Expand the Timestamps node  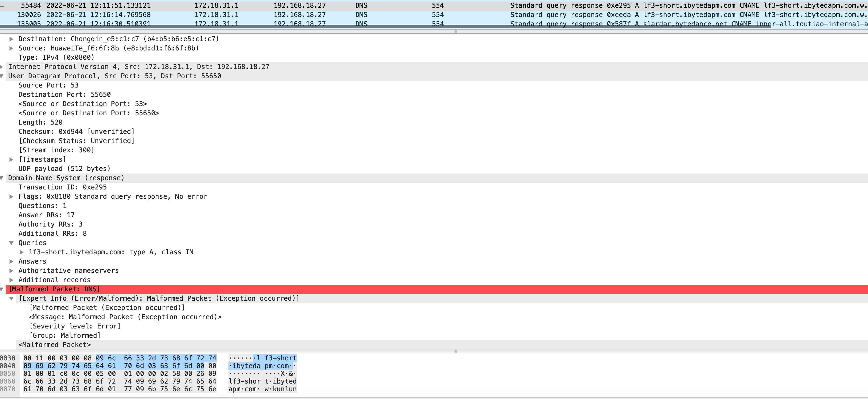(12, 160)
